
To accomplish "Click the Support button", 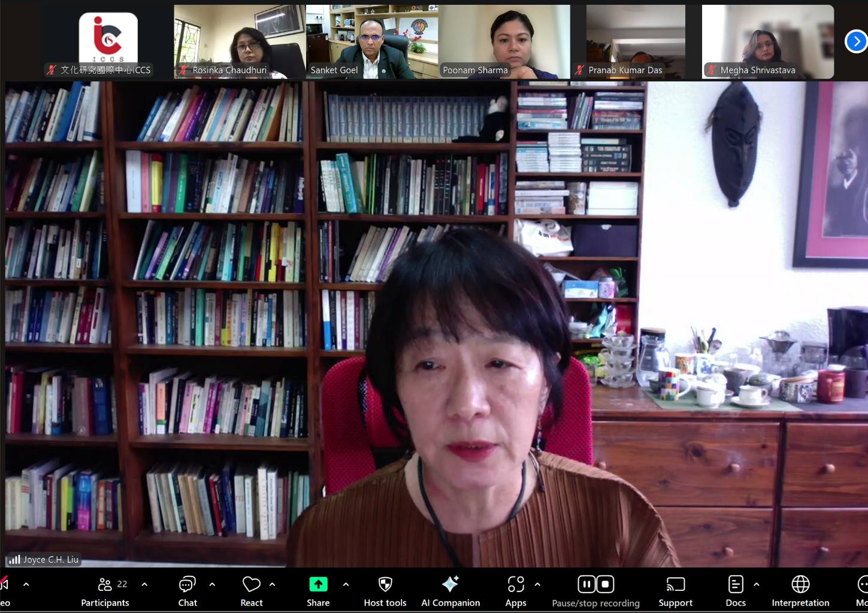I will pos(675,591).
